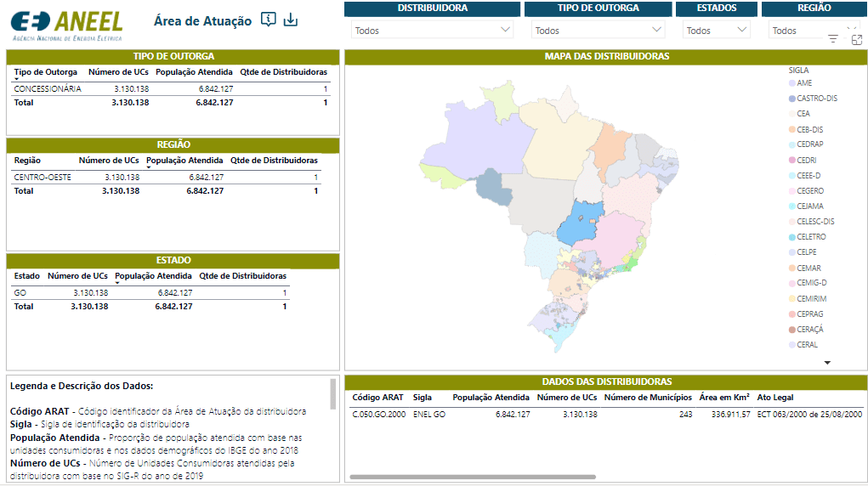Select the CONCESSIONÁRIA row in Tipo de Outorga
The width and height of the screenshot is (868, 486).
[48, 88]
